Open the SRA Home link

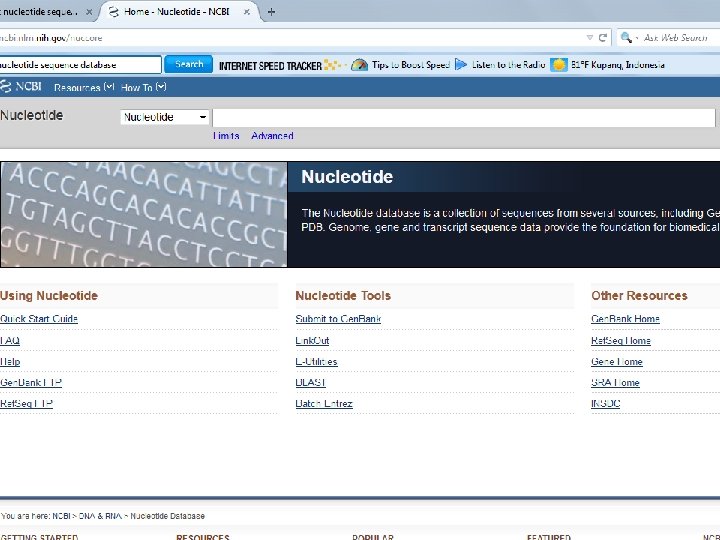615,382
